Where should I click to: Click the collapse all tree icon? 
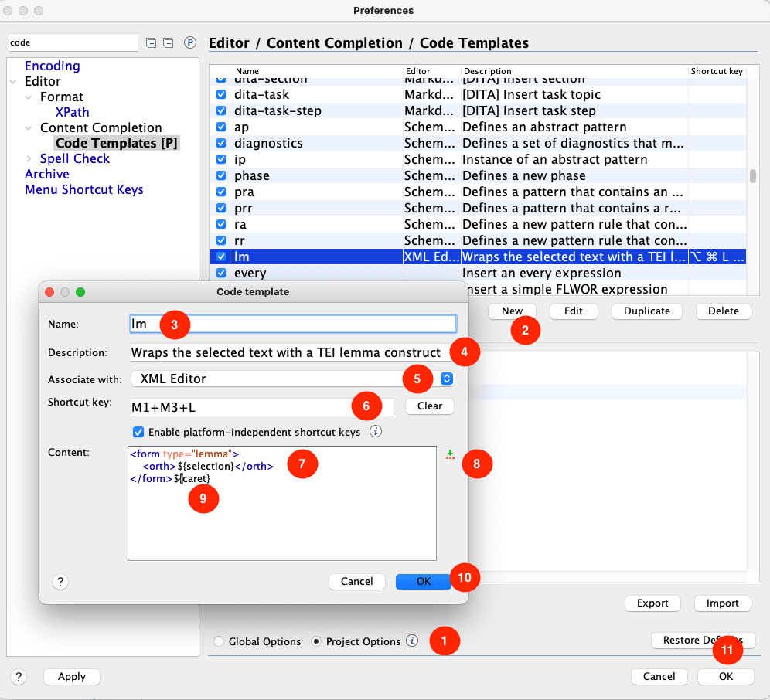point(168,43)
